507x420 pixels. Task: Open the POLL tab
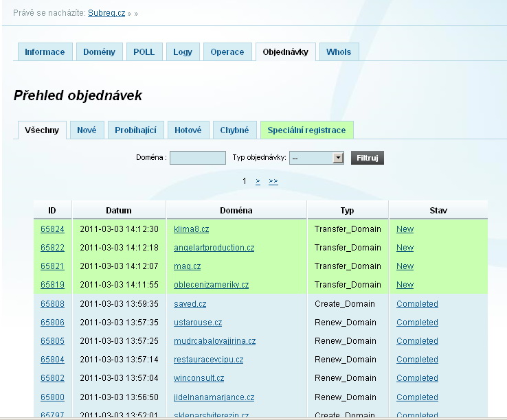tap(144, 52)
